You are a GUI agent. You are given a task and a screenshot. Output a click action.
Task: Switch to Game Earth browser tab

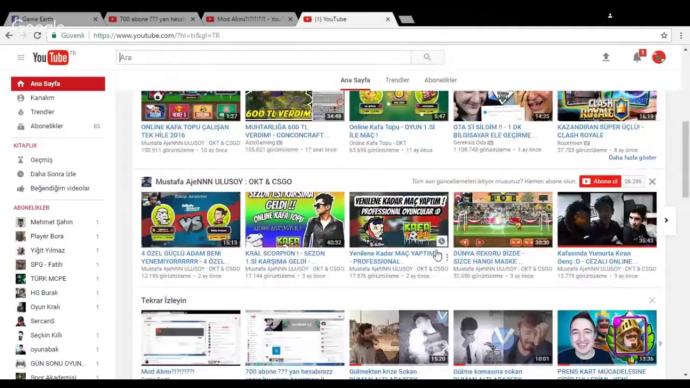point(53,19)
